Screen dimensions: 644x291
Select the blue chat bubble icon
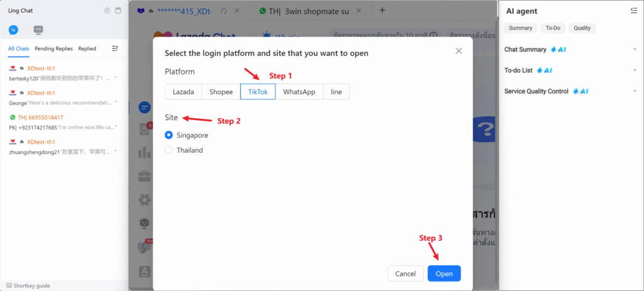click(x=14, y=30)
